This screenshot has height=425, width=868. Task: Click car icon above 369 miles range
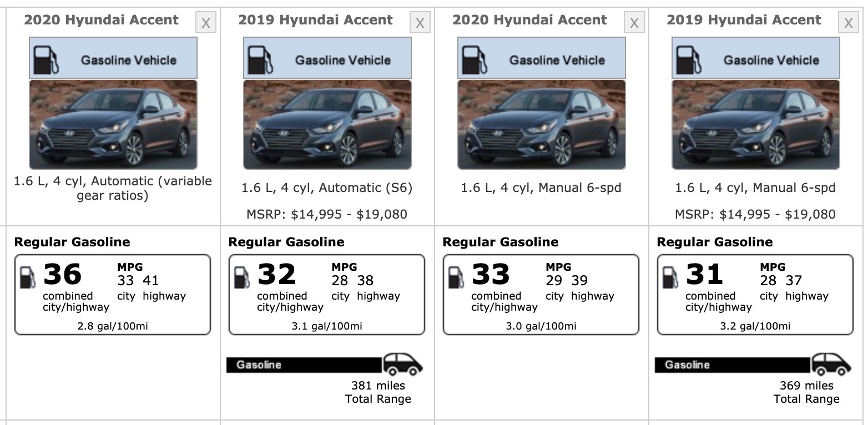pyautogui.click(x=831, y=364)
